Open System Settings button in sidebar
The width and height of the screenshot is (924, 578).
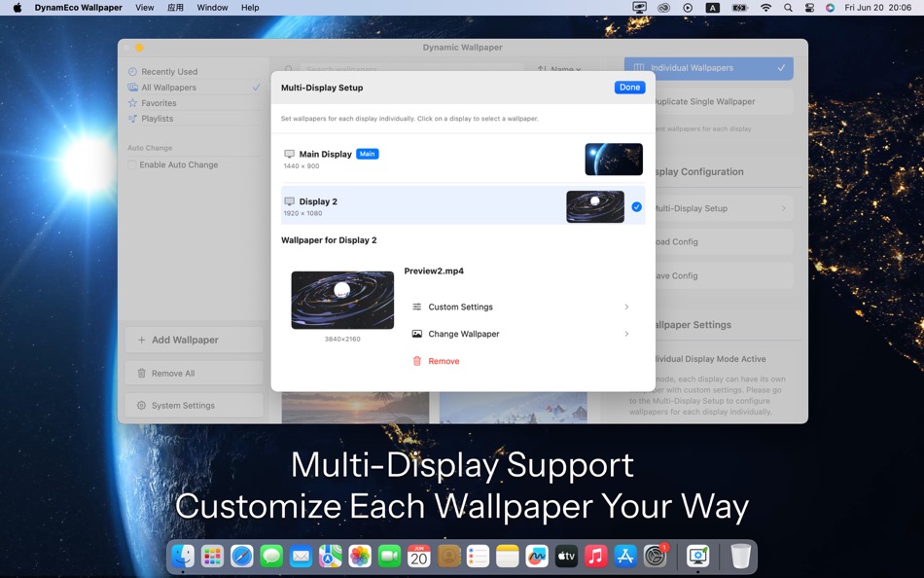tap(194, 405)
